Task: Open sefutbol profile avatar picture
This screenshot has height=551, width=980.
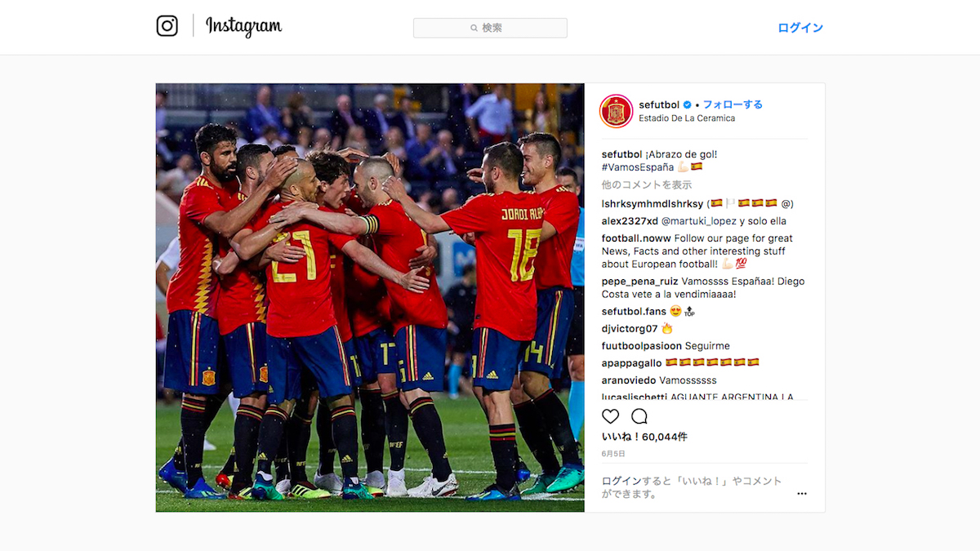Action: coord(616,111)
